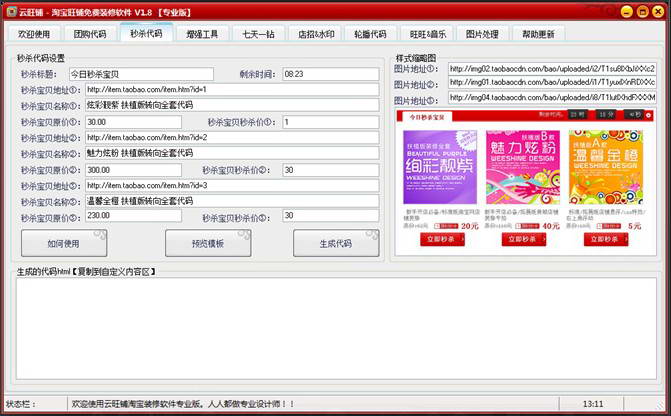Click the 样式缩略图 group label

point(416,58)
